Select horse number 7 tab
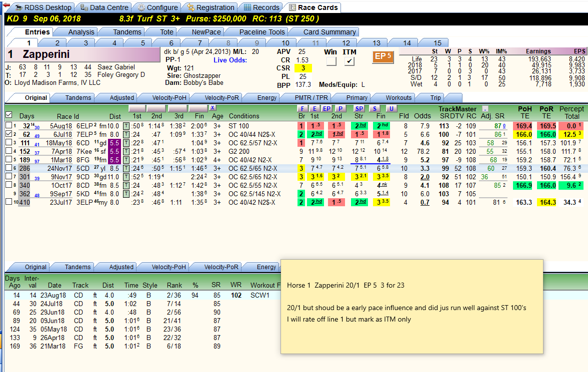 point(199,43)
